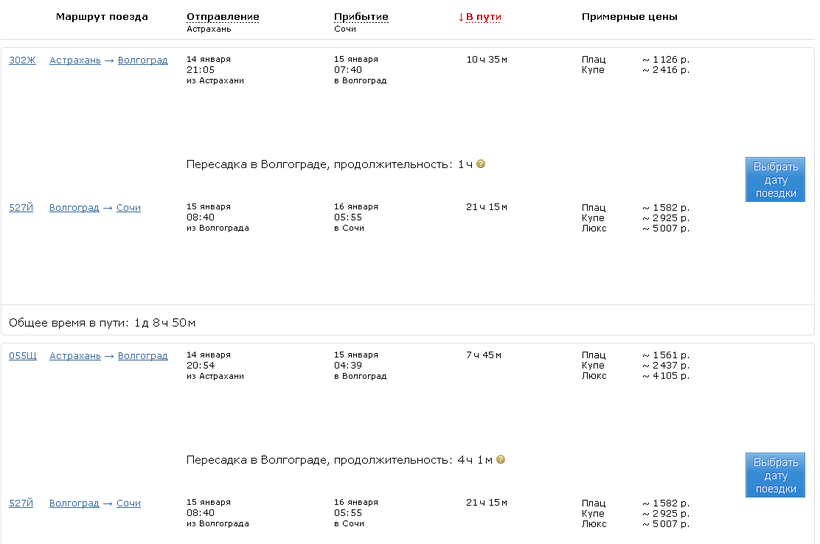Open train 055Щ details link
This screenshot has width=820, height=544.
tap(22, 356)
